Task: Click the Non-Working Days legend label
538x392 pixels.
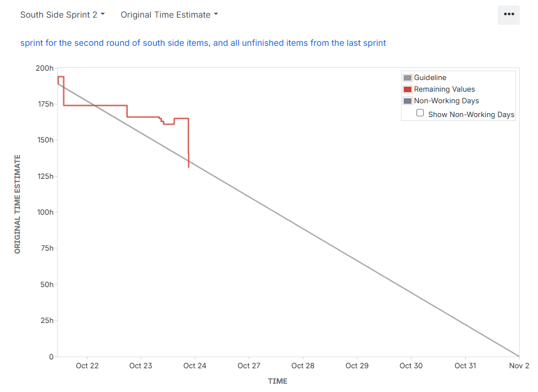Action: pyautogui.click(x=446, y=101)
